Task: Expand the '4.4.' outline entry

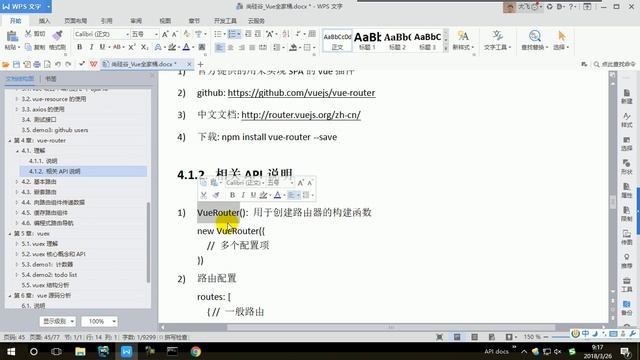Action: coord(17,202)
